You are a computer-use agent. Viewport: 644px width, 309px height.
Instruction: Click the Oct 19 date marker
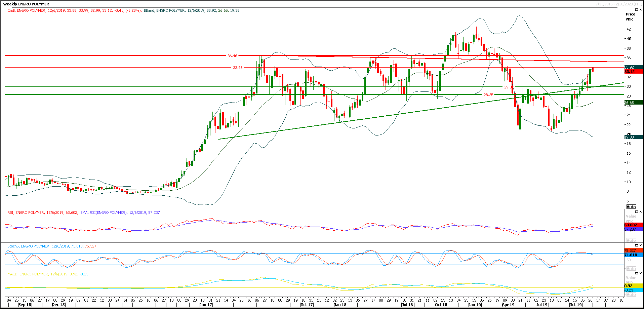[x=576, y=305]
